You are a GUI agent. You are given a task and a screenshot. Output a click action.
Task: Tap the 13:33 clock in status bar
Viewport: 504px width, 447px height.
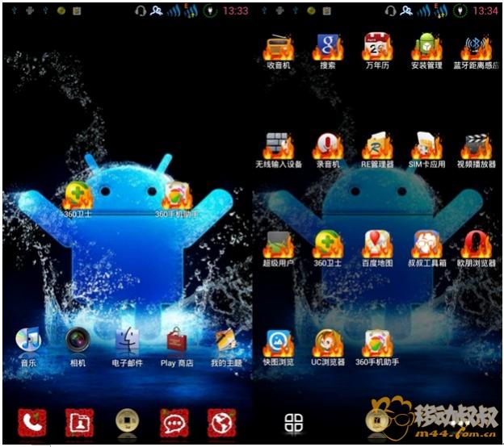tap(236, 11)
